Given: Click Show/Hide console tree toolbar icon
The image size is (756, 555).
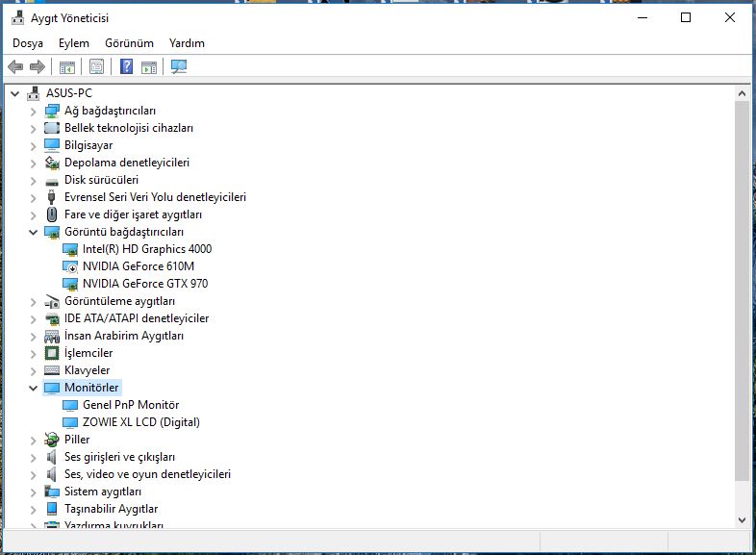Looking at the screenshot, I should pyautogui.click(x=67, y=66).
